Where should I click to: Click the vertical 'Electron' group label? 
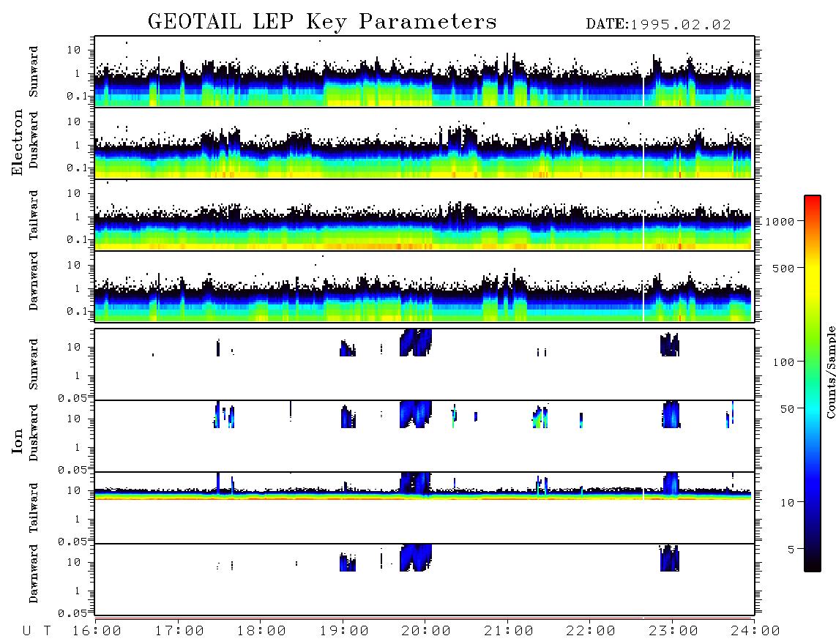pyautogui.click(x=18, y=142)
